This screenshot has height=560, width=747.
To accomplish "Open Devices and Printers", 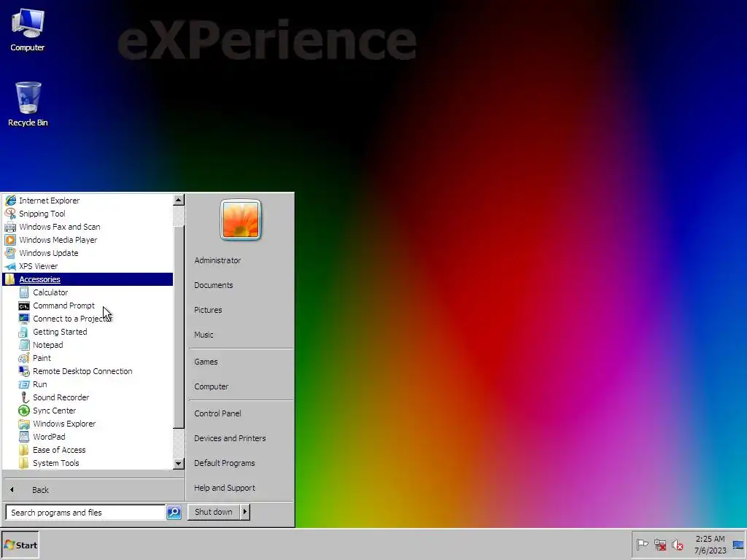I will point(230,438).
